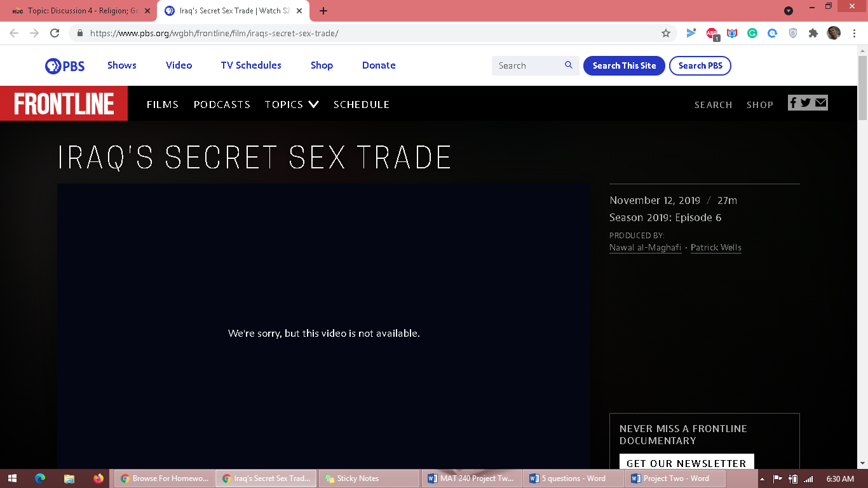The width and height of the screenshot is (868, 488).
Task: Open Firefox from the taskbar
Action: pos(98,478)
